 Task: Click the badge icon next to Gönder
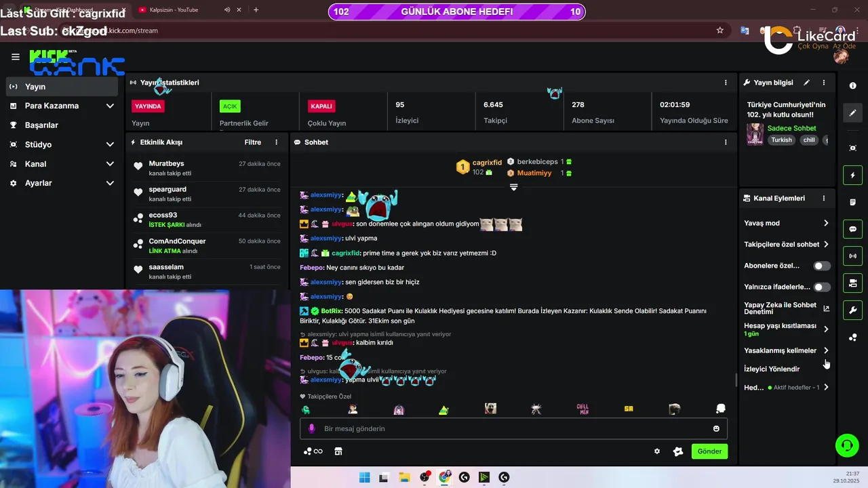678,451
